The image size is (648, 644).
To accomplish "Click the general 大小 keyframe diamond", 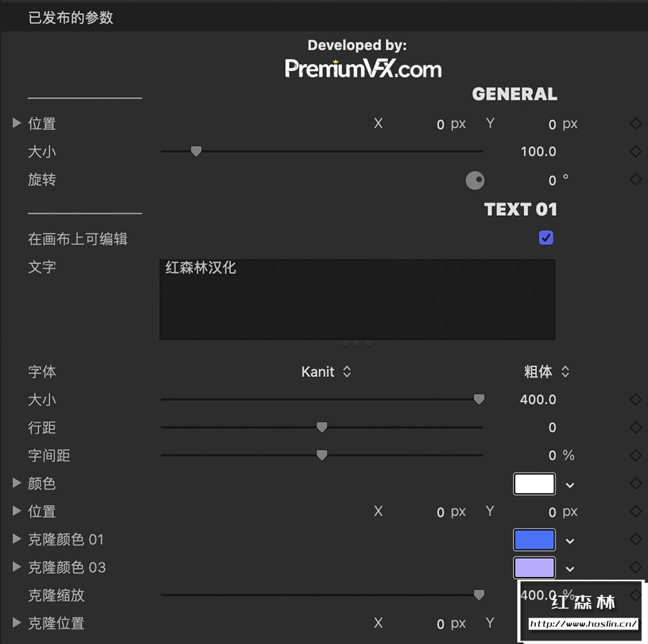I will click(636, 151).
